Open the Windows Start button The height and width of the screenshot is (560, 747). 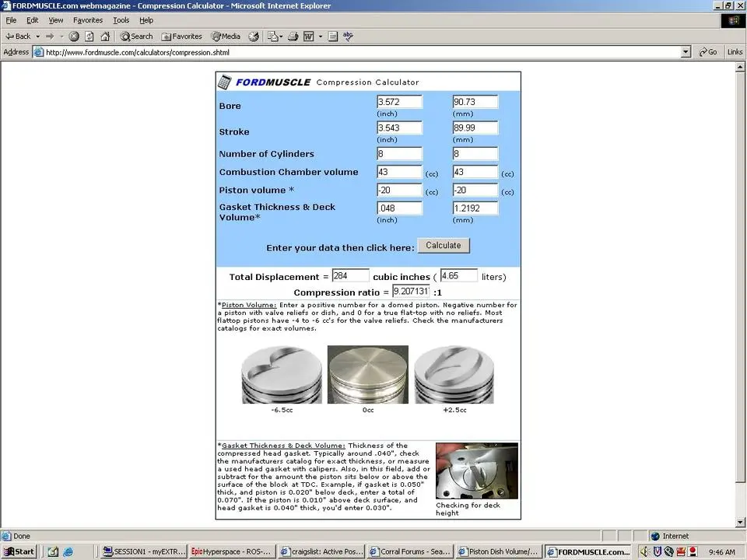(19, 551)
